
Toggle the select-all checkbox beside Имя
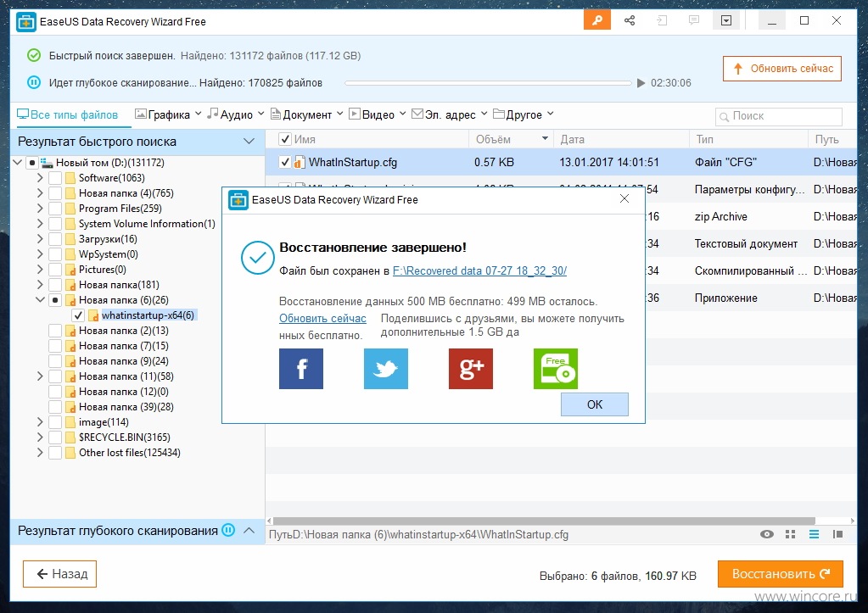pyautogui.click(x=284, y=139)
